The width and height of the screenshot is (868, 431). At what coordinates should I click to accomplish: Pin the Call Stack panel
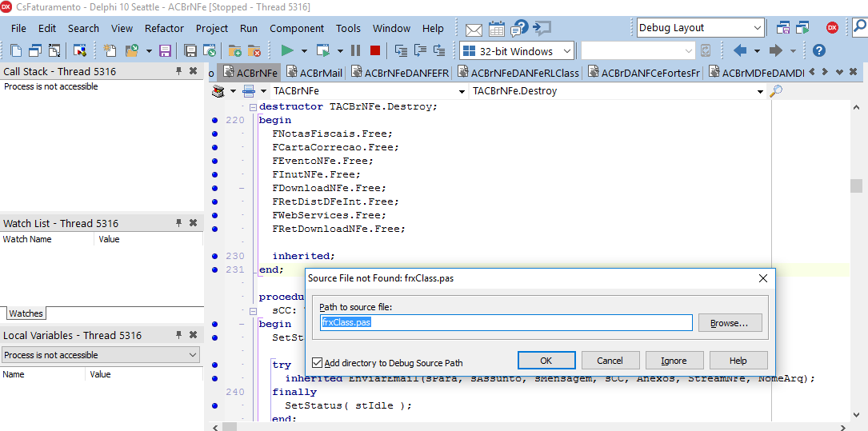tap(178, 71)
